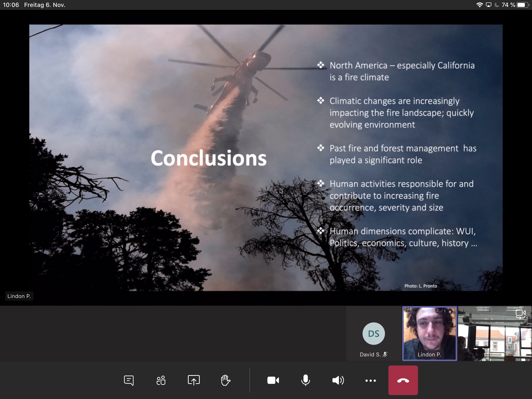This screenshot has width=532, height=399.
Task: Tap the Human activities bullet text
Action: (x=401, y=196)
